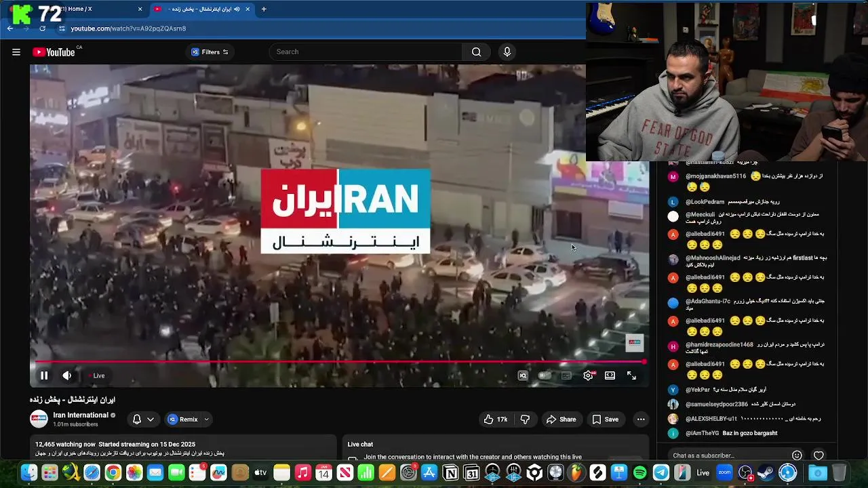Open a new browser tab
868x488 pixels.
pyautogui.click(x=264, y=9)
